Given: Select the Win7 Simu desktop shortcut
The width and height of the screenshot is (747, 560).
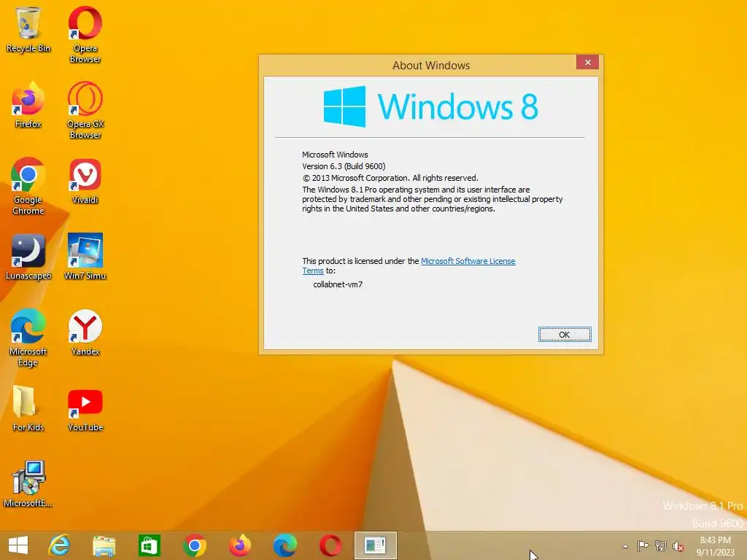Looking at the screenshot, I should [85, 257].
